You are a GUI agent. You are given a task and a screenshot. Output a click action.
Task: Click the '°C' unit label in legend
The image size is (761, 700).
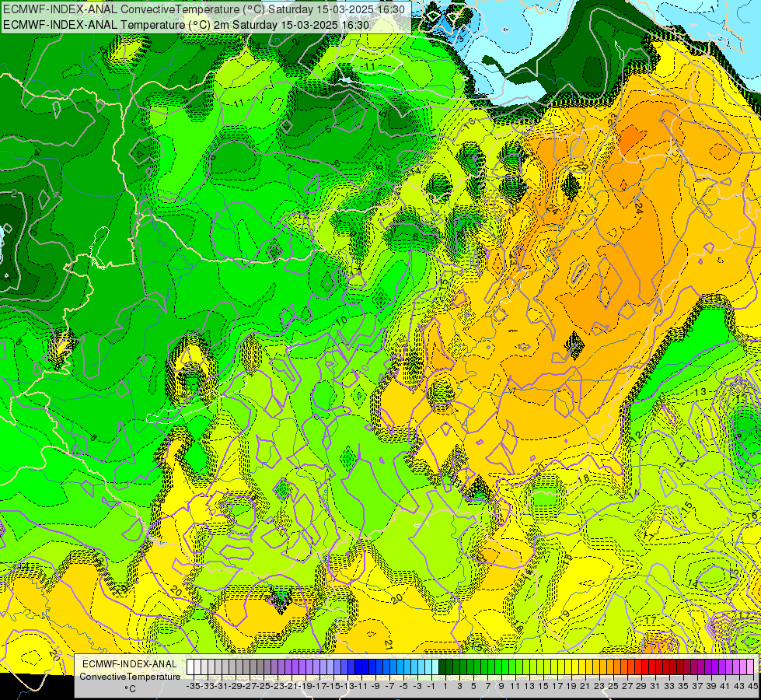pyautogui.click(x=130, y=689)
